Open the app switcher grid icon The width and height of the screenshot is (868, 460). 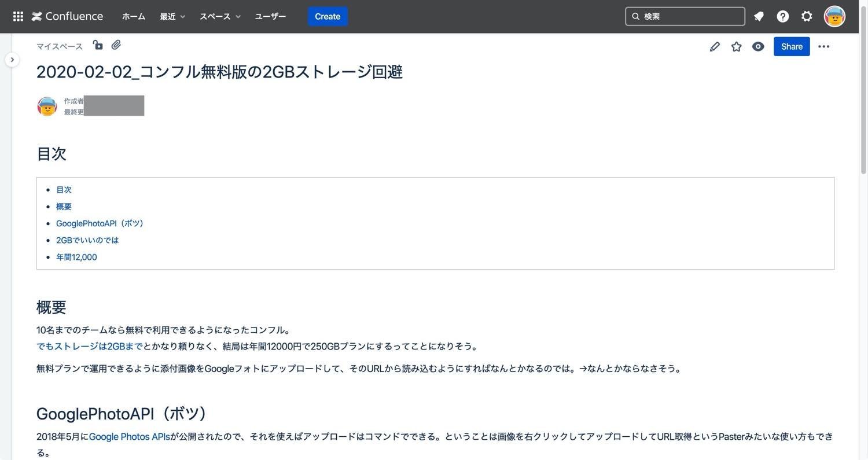18,16
